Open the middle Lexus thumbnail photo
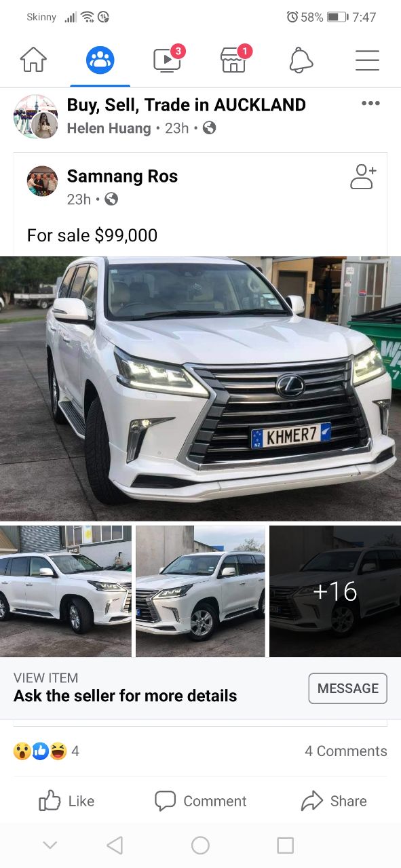 (200, 591)
